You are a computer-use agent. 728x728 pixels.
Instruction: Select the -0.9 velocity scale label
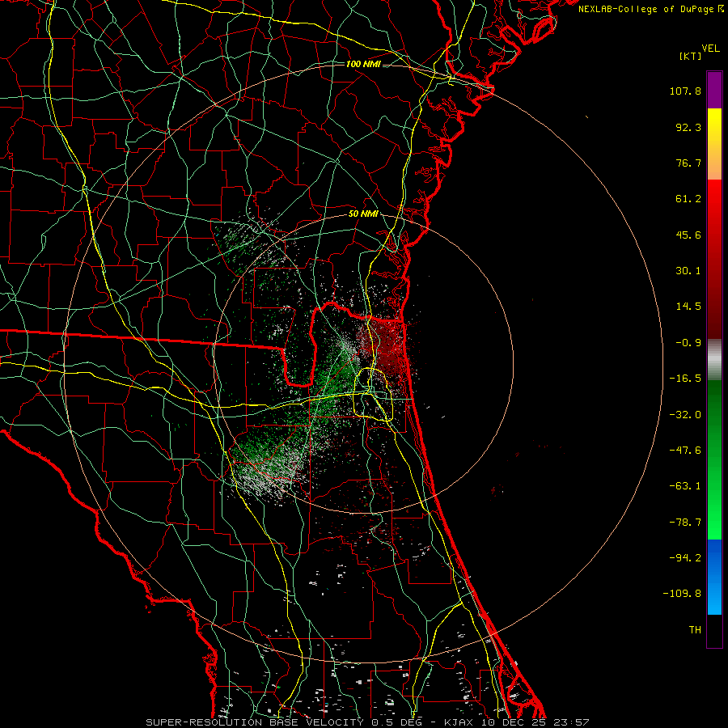click(688, 343)
